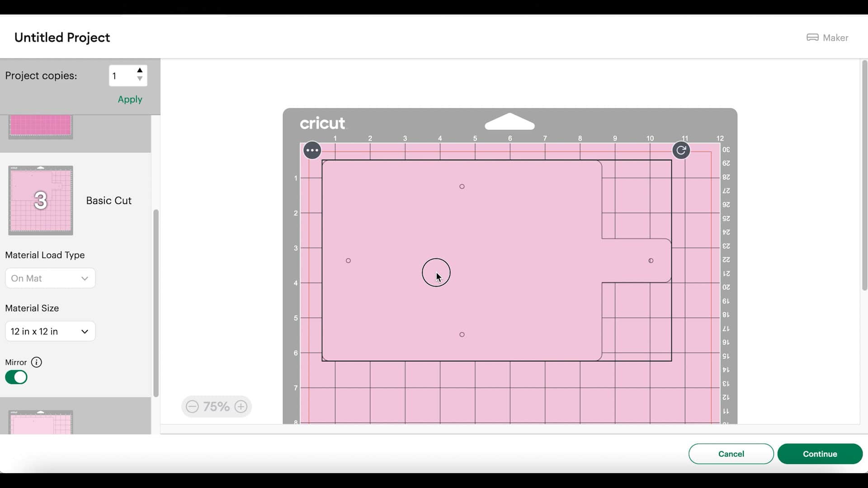868x488 pixels.
Task: Click the cricut logo on mat
Action: pos(322,123)
